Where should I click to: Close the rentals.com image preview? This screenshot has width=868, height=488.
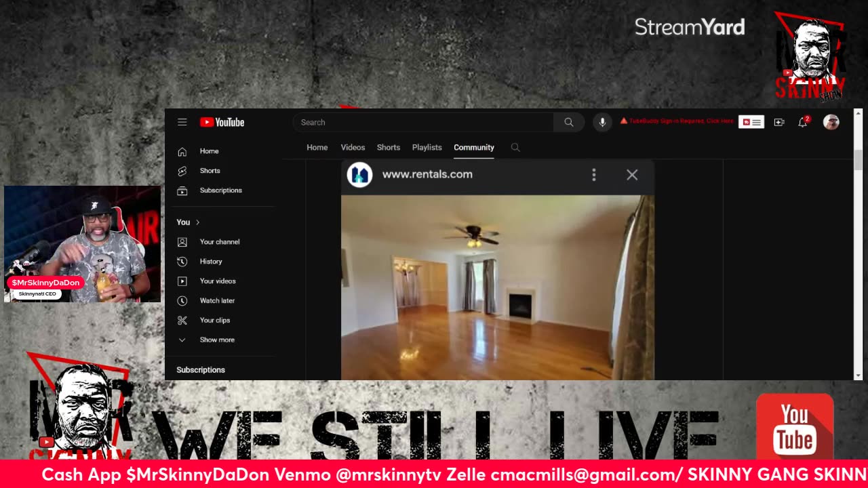click(x=632, y=175)
